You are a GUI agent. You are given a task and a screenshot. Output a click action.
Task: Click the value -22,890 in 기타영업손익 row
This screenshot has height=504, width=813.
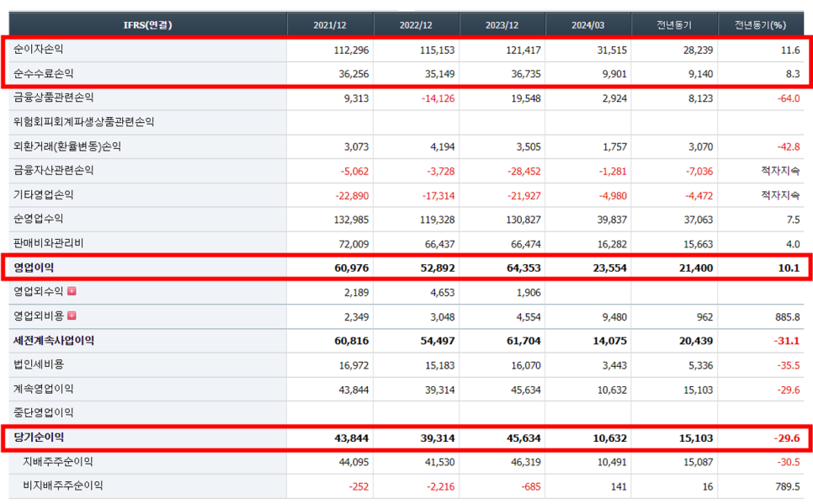click(x=352, y=196)
